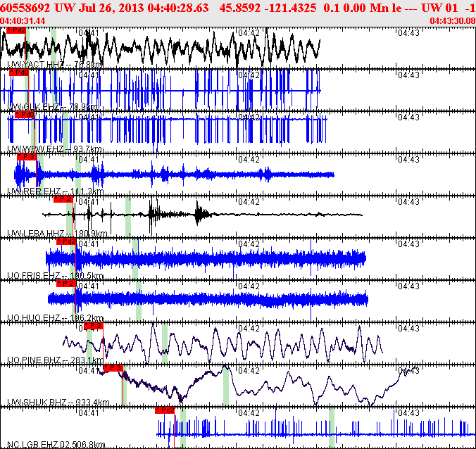Screen dimensions: 476x449
Task: Click the UW WPW EHZ station label
Action: [55, 149]
